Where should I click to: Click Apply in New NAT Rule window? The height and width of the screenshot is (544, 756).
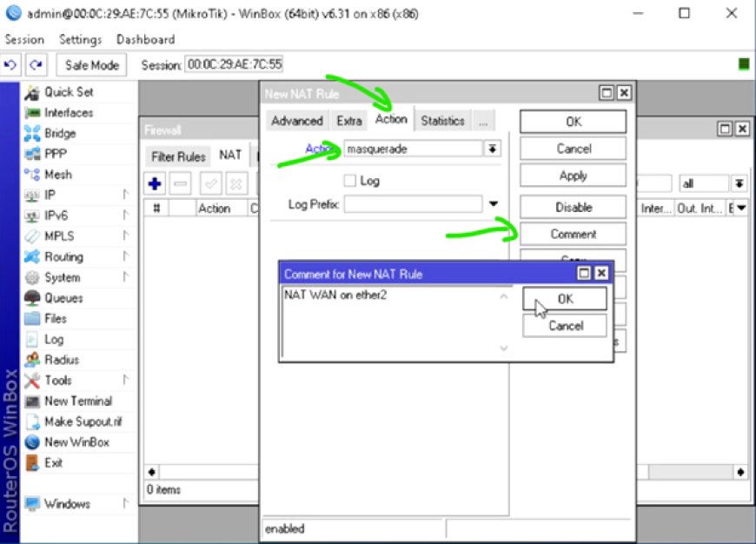click(574, 176)
